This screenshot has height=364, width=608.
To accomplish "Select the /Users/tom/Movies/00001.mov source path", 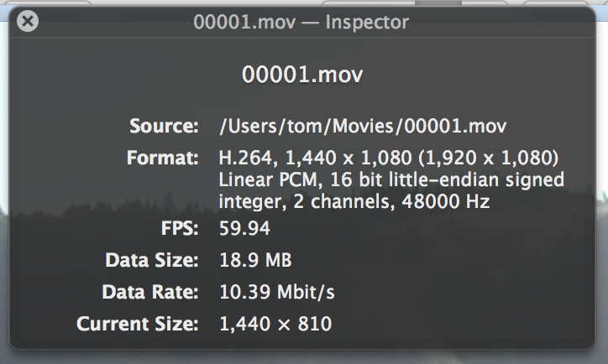I will (363, 127).
